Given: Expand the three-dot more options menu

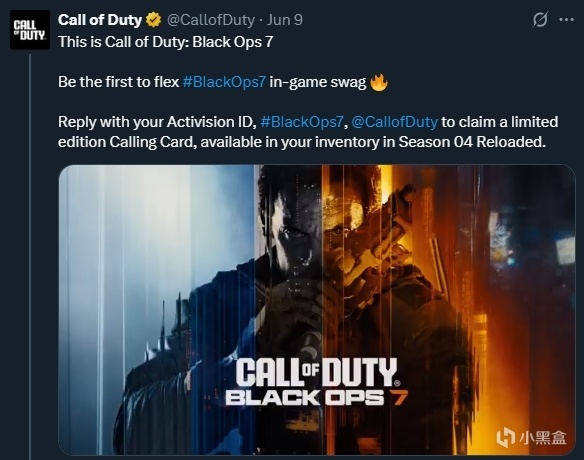Looking at the screenshot, I should click(566, 20).
